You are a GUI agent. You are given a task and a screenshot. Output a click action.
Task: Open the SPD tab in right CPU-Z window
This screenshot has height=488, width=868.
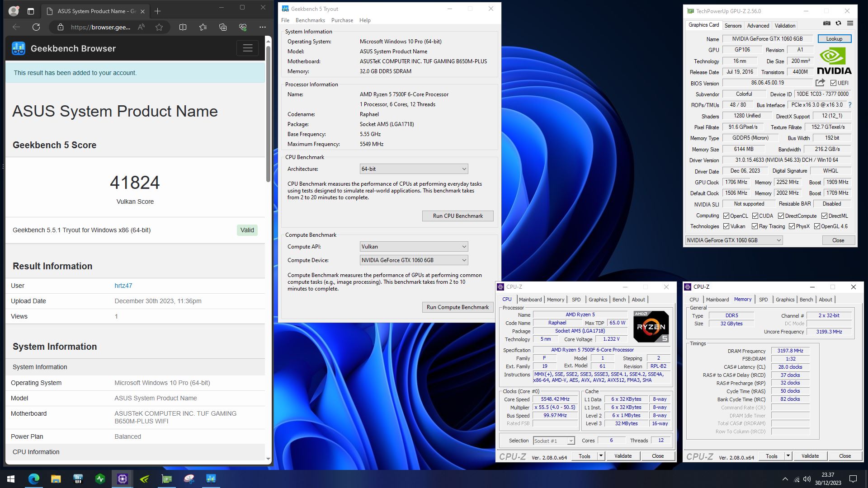pyautogui.click(x=763, y=300)
